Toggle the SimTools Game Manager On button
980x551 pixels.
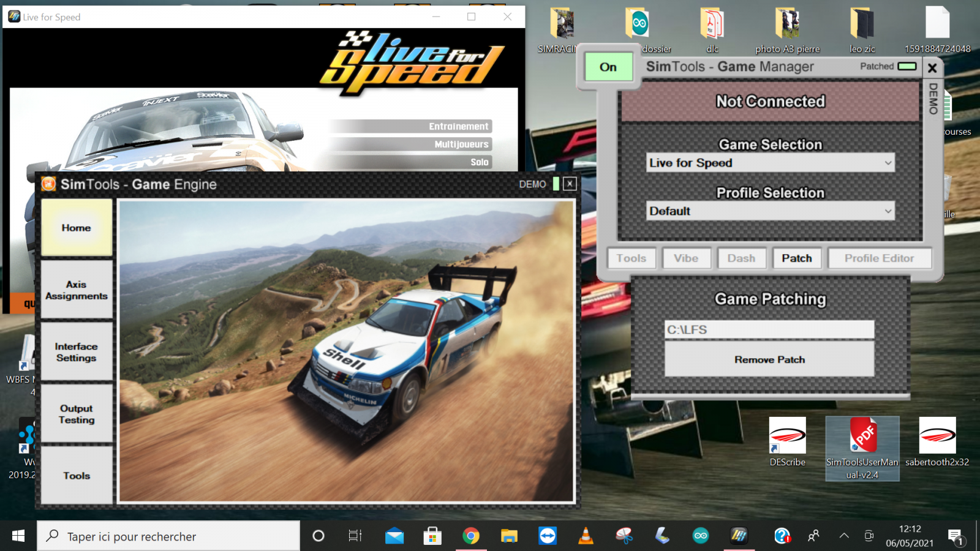(608, 67)
